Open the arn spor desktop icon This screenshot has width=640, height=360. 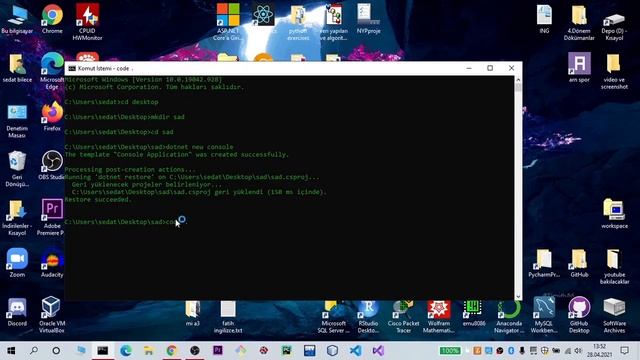click(x=579, y=68)
